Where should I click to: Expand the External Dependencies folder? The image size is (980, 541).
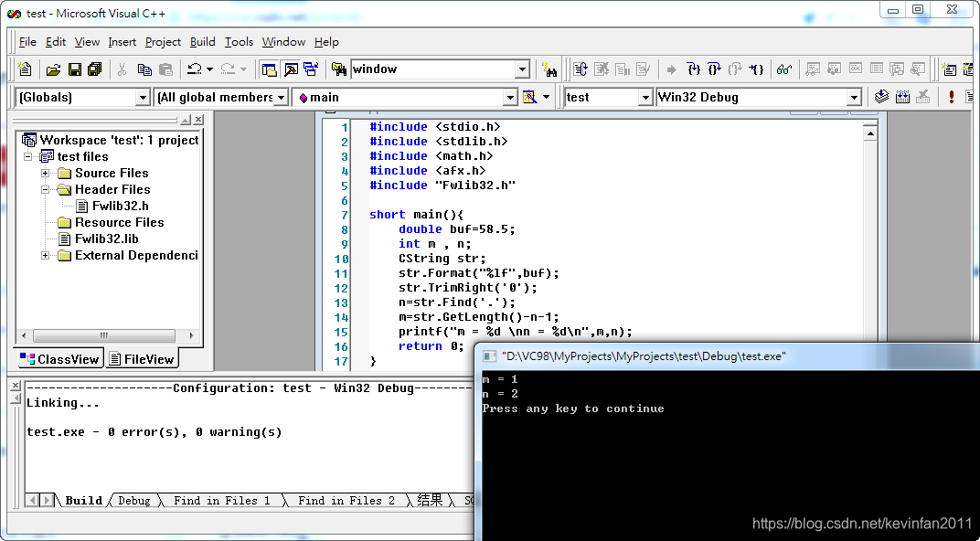pyautogui.click(x=45, y=256)
